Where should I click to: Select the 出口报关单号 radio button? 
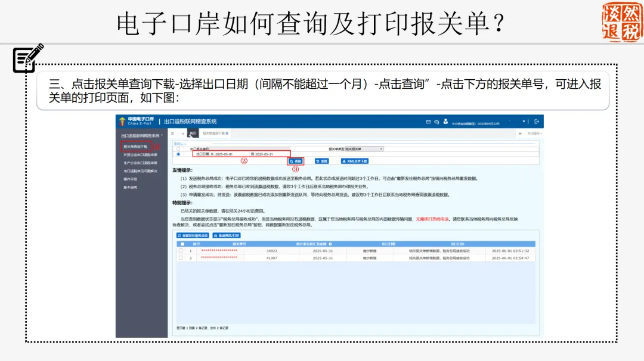(x=178, y=149)
